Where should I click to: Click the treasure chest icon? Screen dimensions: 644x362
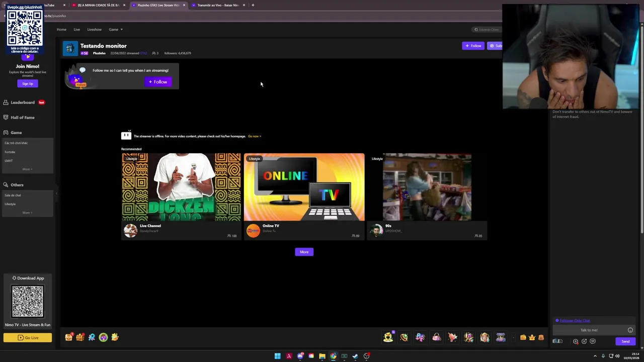tap(80, 337)
